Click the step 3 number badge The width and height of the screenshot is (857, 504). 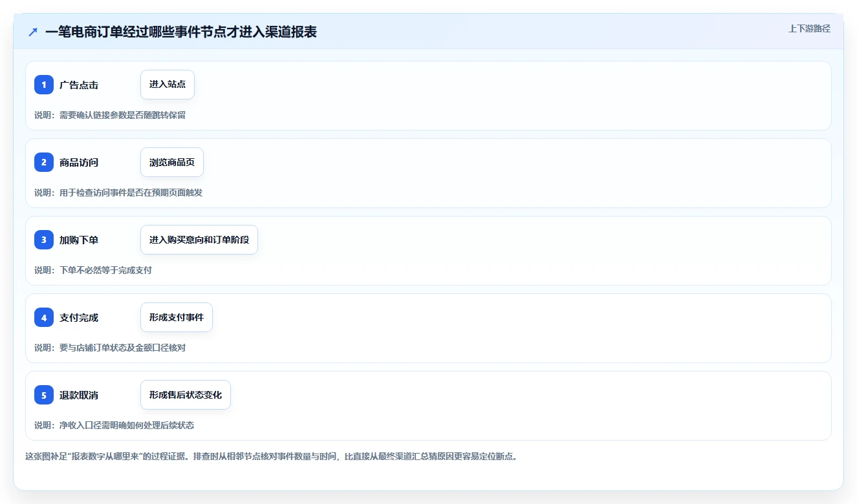click(44, 240)
